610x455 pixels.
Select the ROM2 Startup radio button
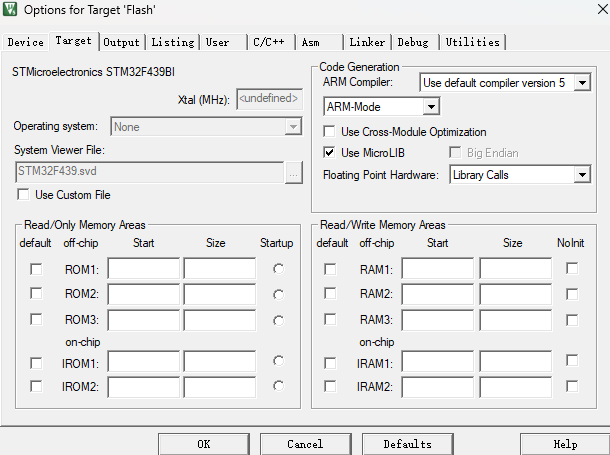click(x=279, y=295)
